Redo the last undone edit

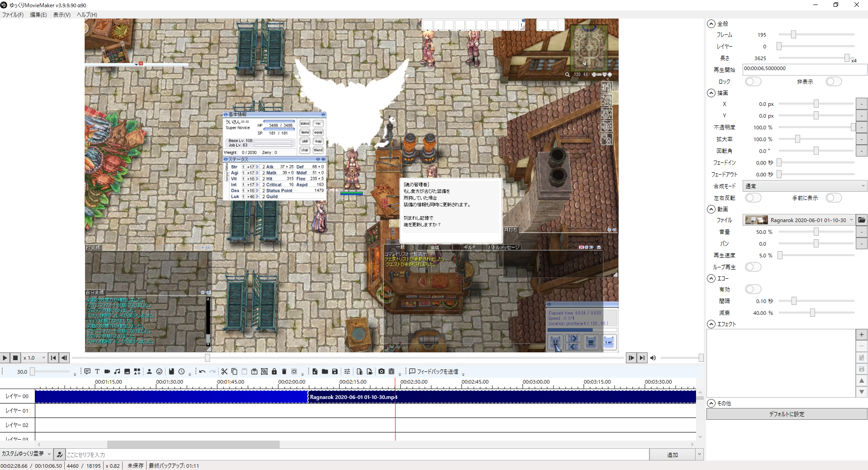(x=212, y=371)
